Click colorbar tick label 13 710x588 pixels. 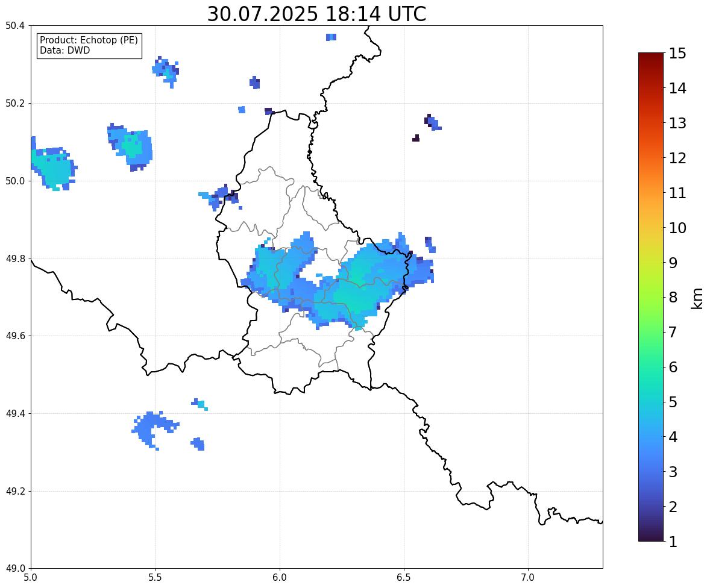point(677,123)
